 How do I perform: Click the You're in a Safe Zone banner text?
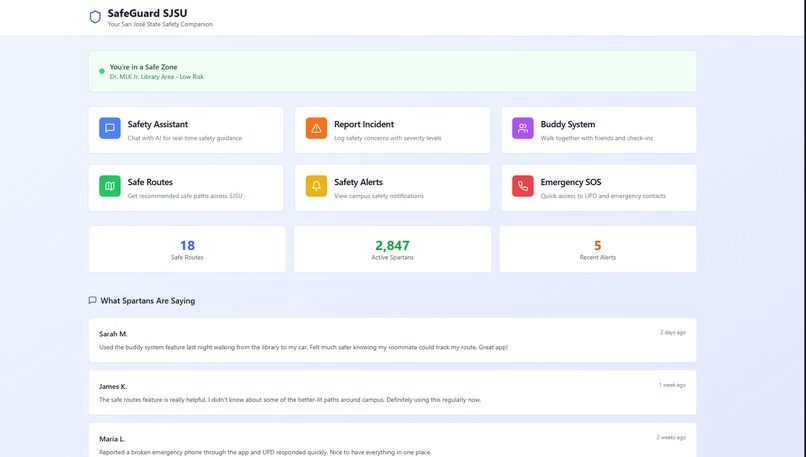(x=143, y=67)
